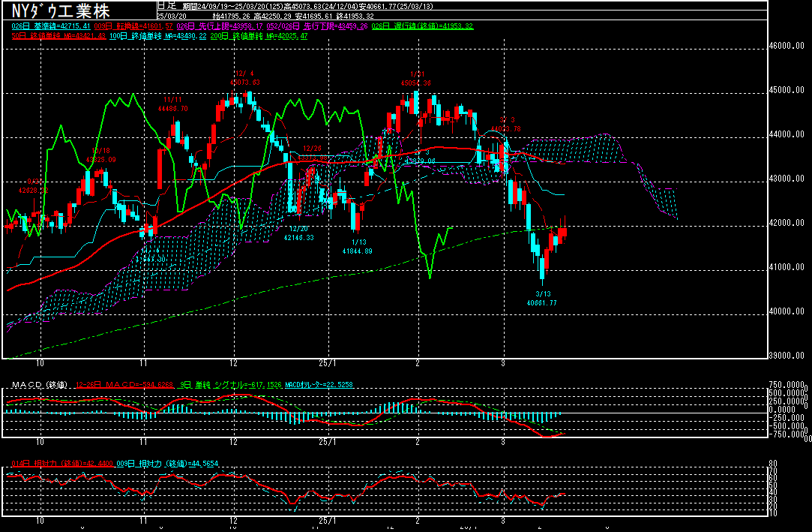Click the 45000.00 price axis label

pyautogui.click(x=787, y=89)
